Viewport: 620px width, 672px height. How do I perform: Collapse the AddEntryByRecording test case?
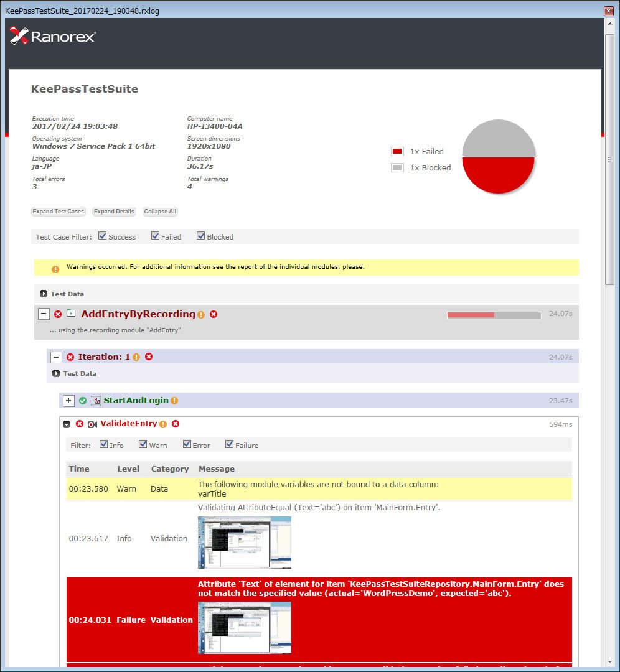click(x=44, y=314)
